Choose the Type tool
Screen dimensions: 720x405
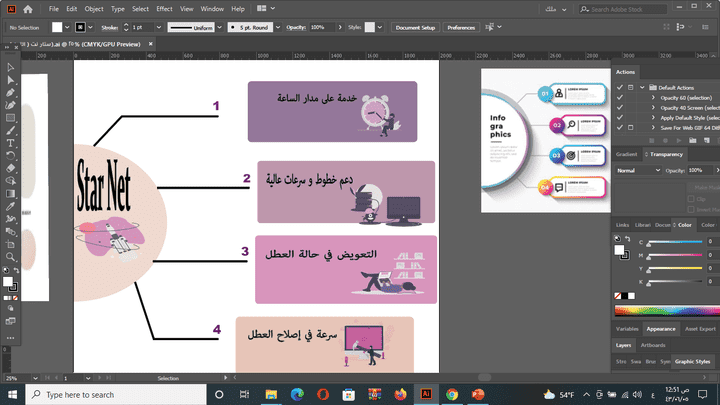[x=10, y=143]
